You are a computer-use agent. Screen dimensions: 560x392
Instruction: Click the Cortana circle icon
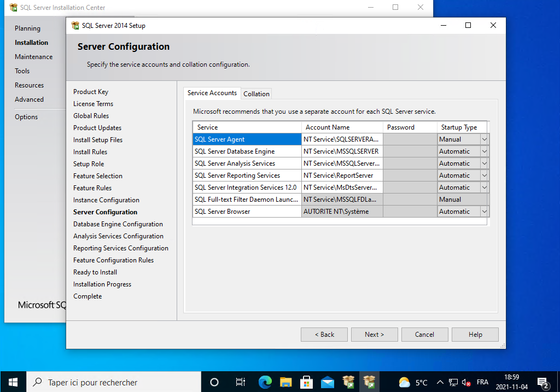coord(214,382)
